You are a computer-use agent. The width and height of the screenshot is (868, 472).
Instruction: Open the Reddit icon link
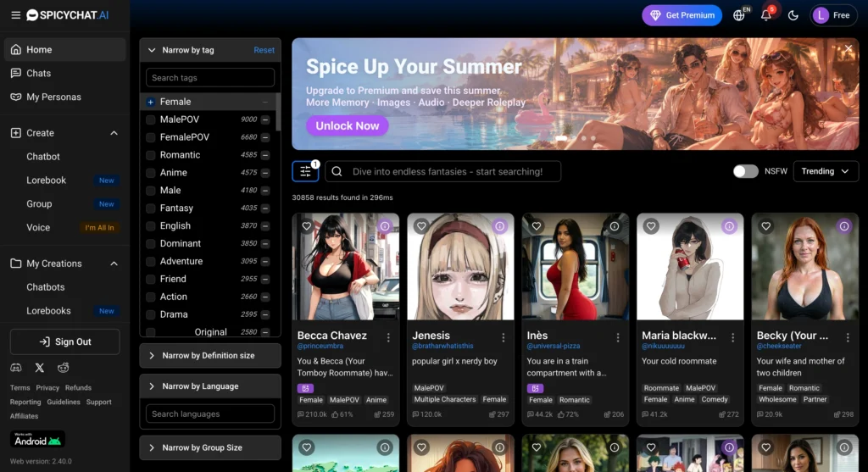(x=63, y=368)
